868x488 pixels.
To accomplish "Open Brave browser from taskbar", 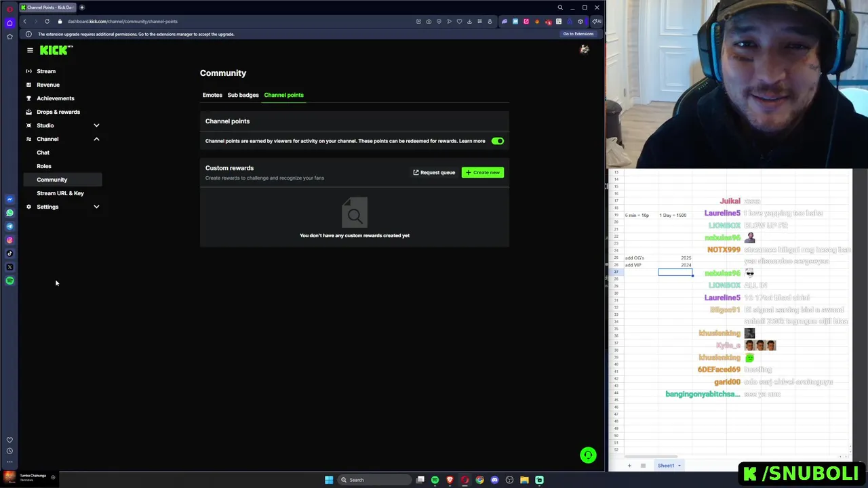I will click(450, 480).
